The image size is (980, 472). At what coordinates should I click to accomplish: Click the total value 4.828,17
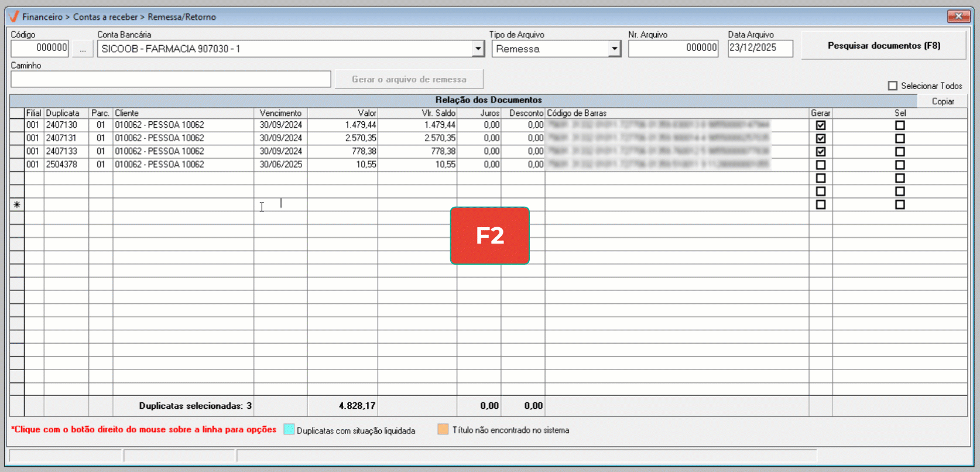357,406
